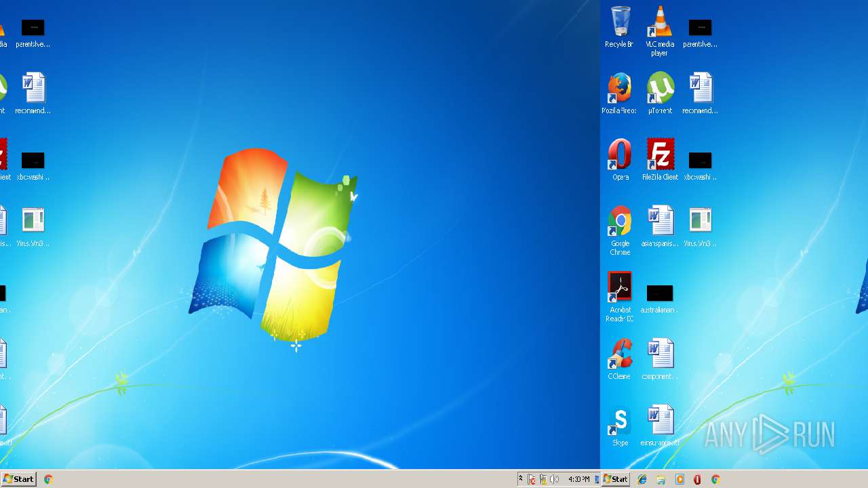Open Mozilla Firefox desktop shortcut
Image resolution: width=868 pixels, height=488 pixels.
[620, 94]
